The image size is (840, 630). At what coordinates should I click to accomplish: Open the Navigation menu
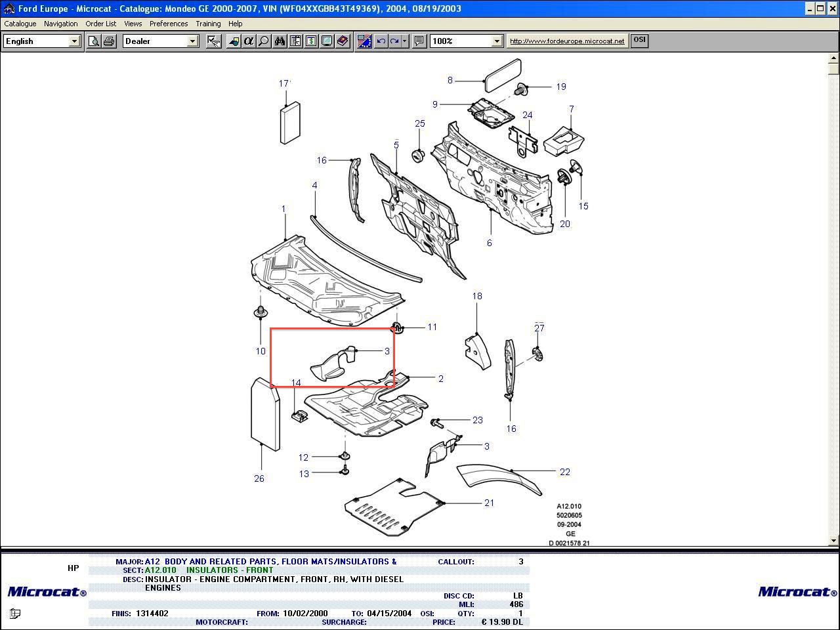pos(60,24)
